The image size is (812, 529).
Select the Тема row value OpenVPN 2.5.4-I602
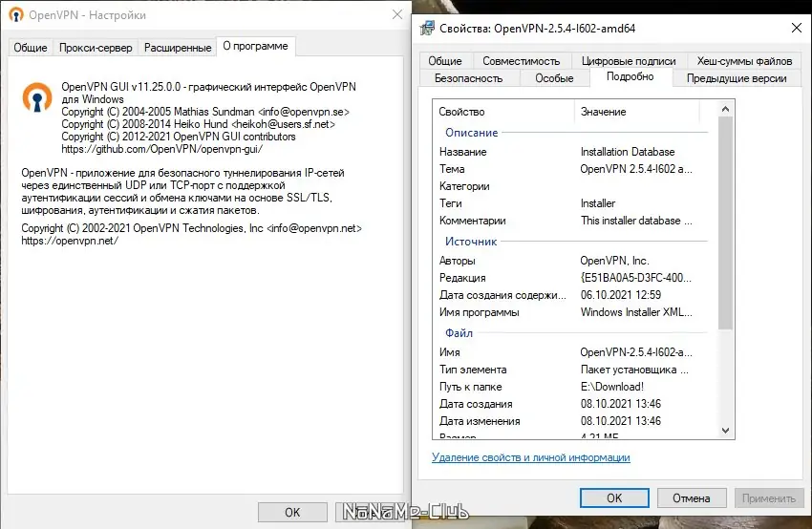click(x=636, y=169)
